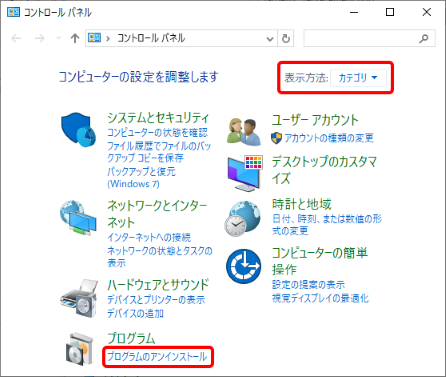The width and height of the screenshot is (446, 377).
Task: Minimize the Control Panel window
Action: [354, 13]
